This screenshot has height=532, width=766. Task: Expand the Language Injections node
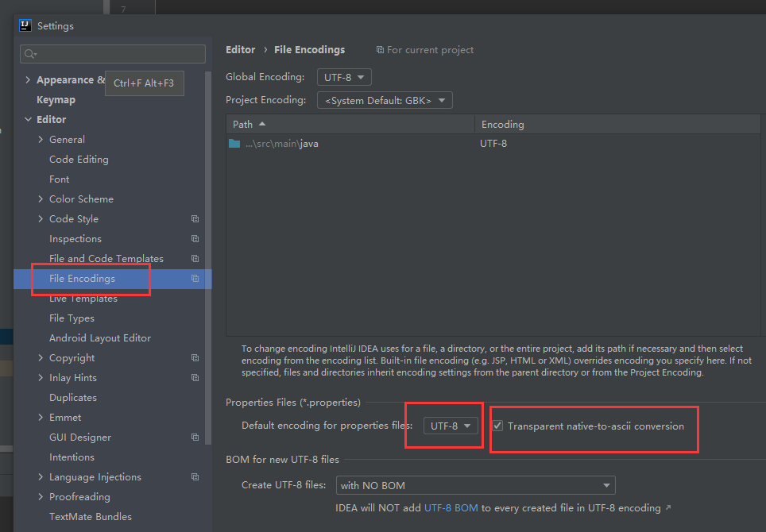point(41,477)
